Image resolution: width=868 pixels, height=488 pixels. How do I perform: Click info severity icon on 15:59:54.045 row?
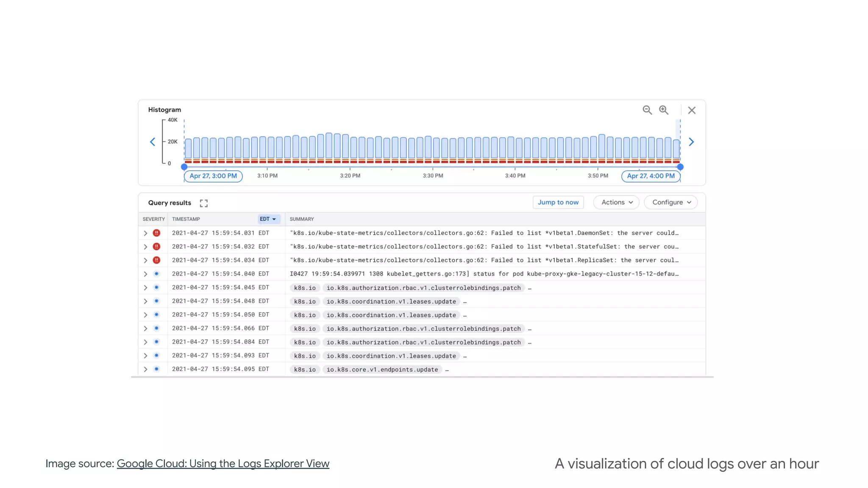click(156, 287)
